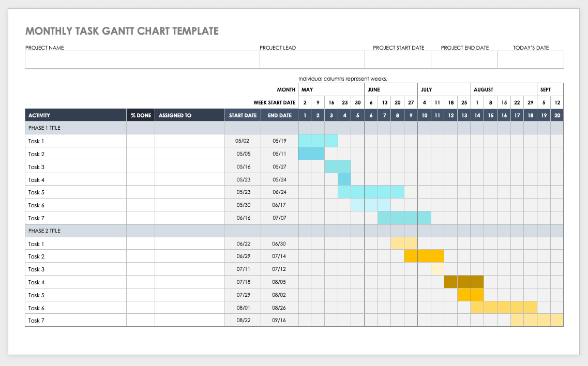Click Task 7 end date cell showing 09/16

coord(279,320)
